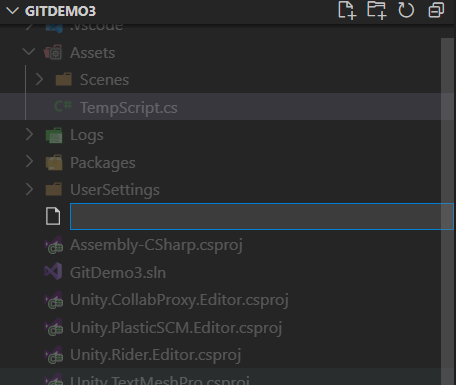Focus the new file name input box
This screenshot has height=385, width=456.
point(262,216)
